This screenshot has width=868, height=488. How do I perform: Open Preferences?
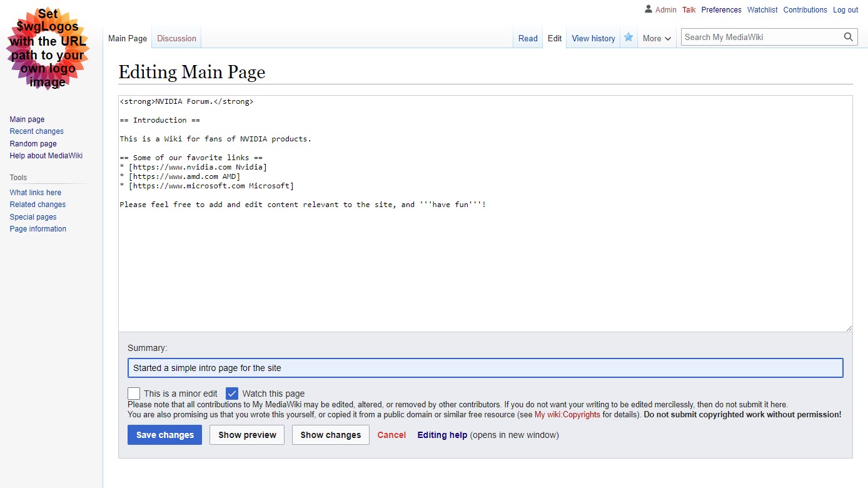click(x=721, y=9)
